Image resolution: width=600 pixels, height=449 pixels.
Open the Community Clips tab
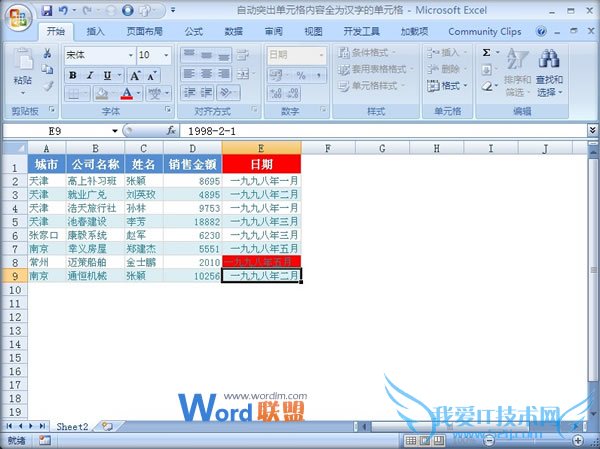click(485, 31)
